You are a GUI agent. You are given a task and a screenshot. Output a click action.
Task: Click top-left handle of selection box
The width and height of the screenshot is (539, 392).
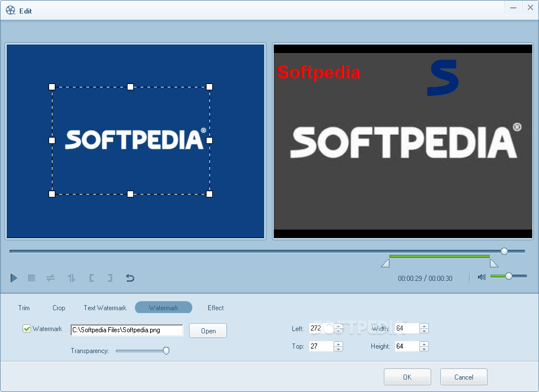pyautogui.click(x=52, y=87)
